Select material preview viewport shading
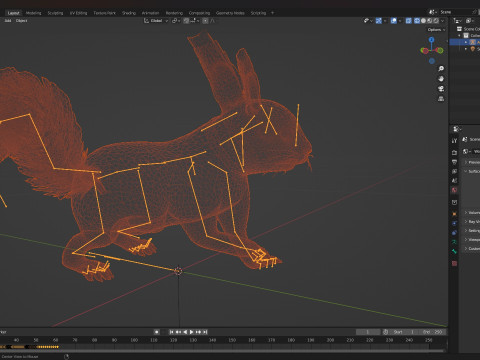 430,21
